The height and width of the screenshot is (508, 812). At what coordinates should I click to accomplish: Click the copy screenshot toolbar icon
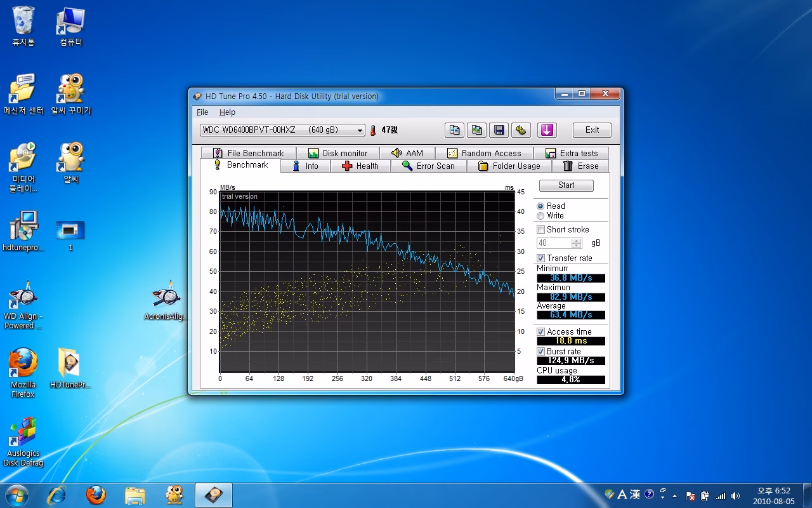tap(476, 130)
